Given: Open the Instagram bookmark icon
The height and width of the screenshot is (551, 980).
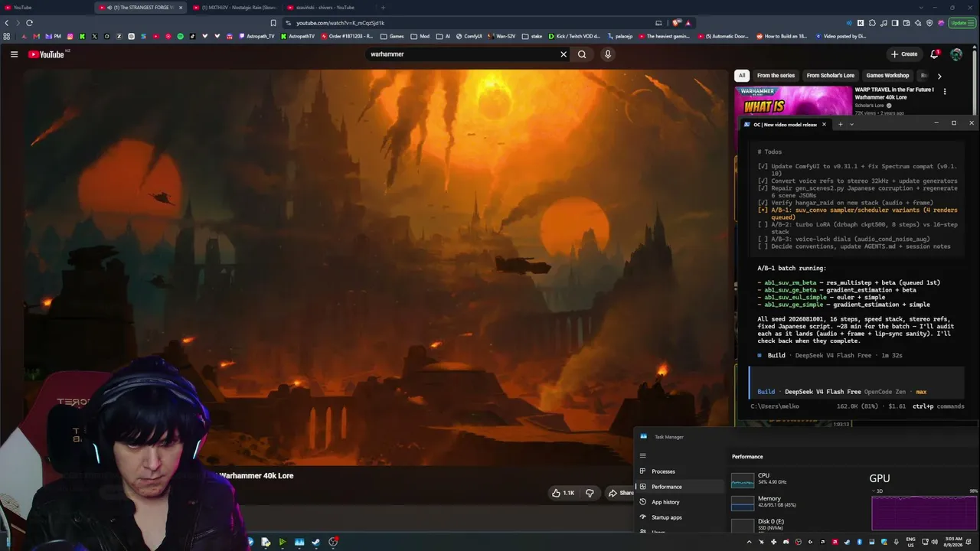Looking at the screenshot, I should click(70, 36).
